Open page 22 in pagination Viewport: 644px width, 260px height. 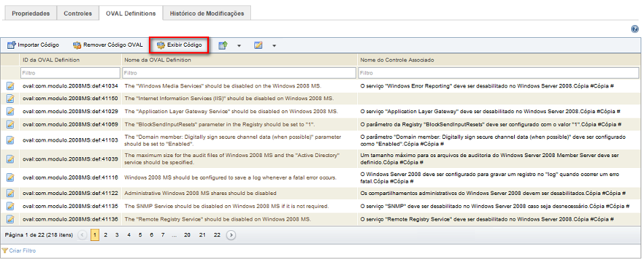[x=217, y=236]
